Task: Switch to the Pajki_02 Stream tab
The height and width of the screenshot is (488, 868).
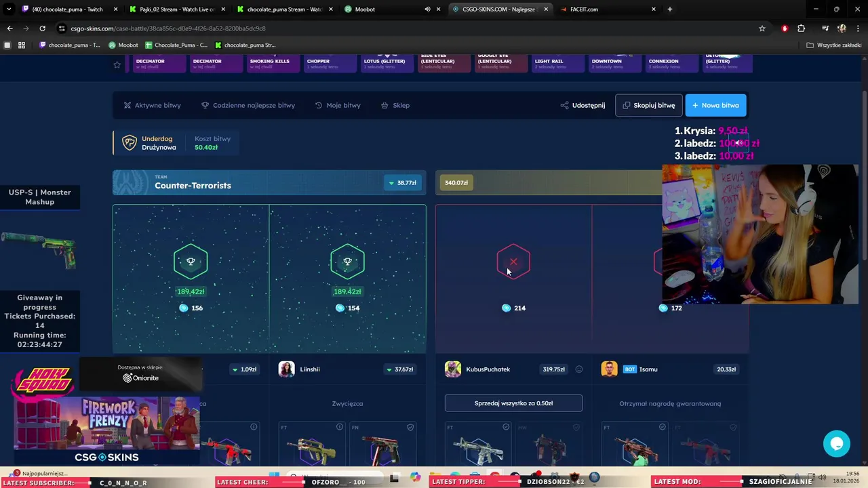Action: point(176,9)
